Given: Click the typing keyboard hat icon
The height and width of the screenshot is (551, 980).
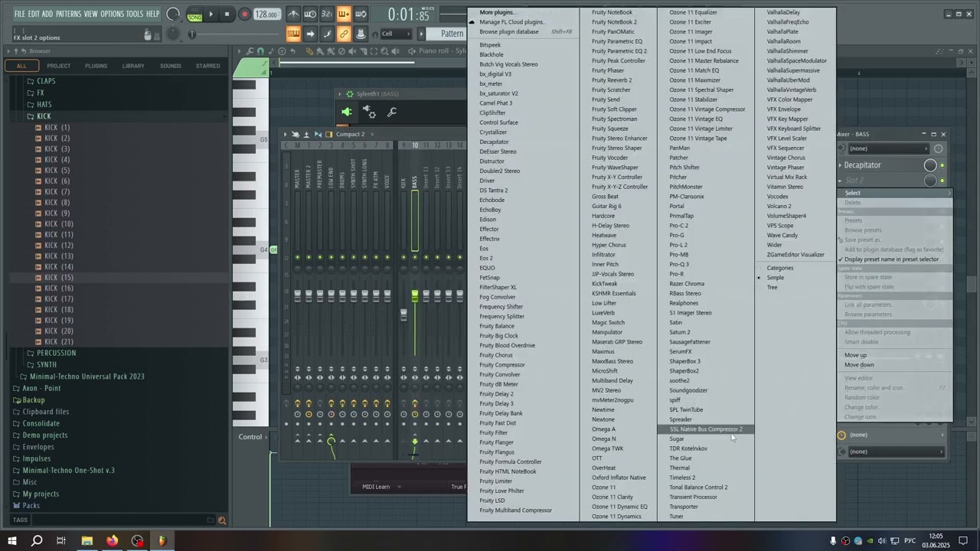Looking at the screenshot, I should 361,34.
